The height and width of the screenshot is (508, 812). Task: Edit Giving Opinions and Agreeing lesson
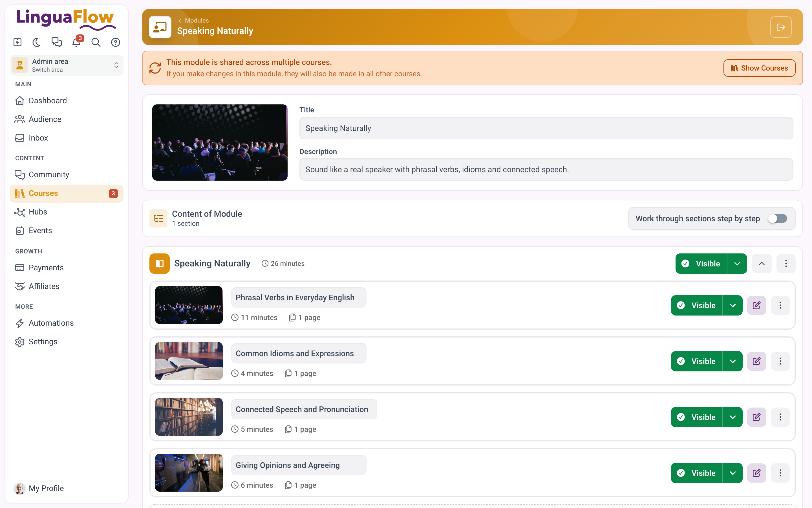tap(757, 473)
